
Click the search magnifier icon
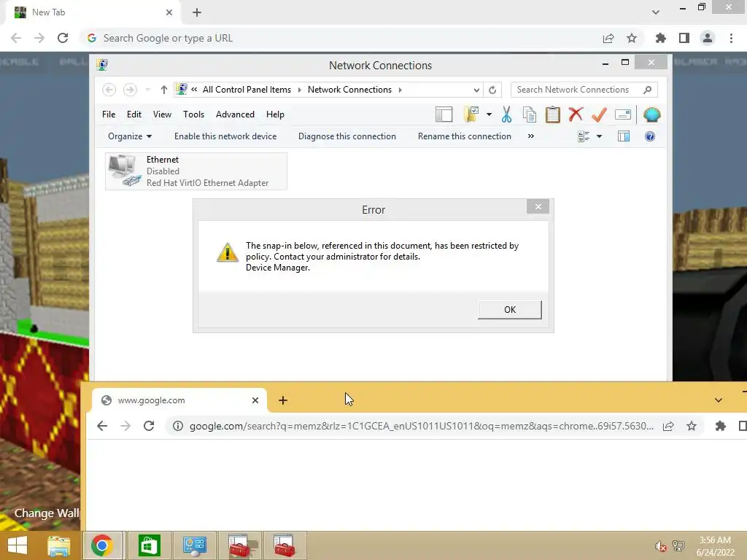pyautogui.click(x=648, y=90)
